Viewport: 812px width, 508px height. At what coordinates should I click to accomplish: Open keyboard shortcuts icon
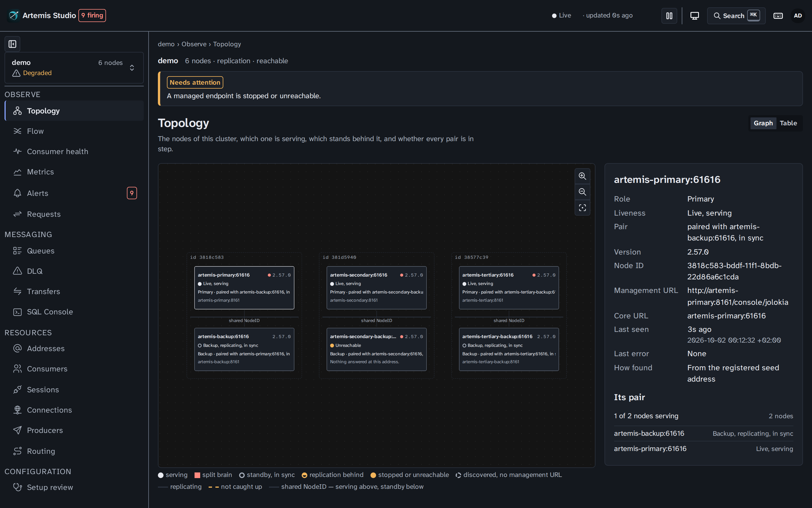(x=778, y=16)
